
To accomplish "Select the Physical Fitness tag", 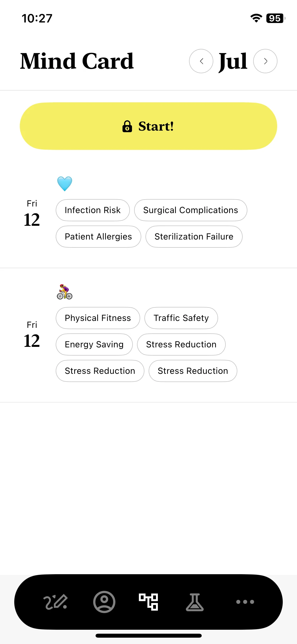I will 98,318.
